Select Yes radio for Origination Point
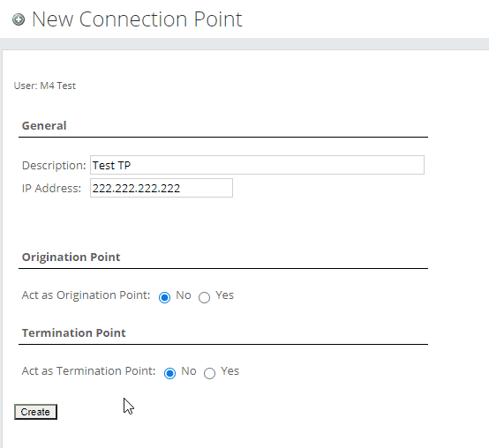This screenshot has height=448, width=489. pos(204,297)
